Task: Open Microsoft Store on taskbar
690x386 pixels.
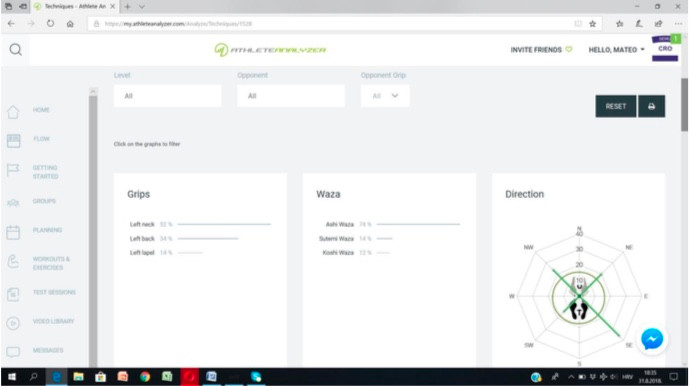Action: click(x=101, y=377)
